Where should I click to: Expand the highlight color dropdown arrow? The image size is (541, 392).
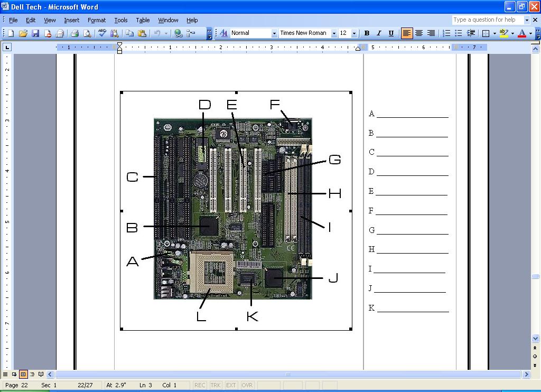(x=512, y=33)
